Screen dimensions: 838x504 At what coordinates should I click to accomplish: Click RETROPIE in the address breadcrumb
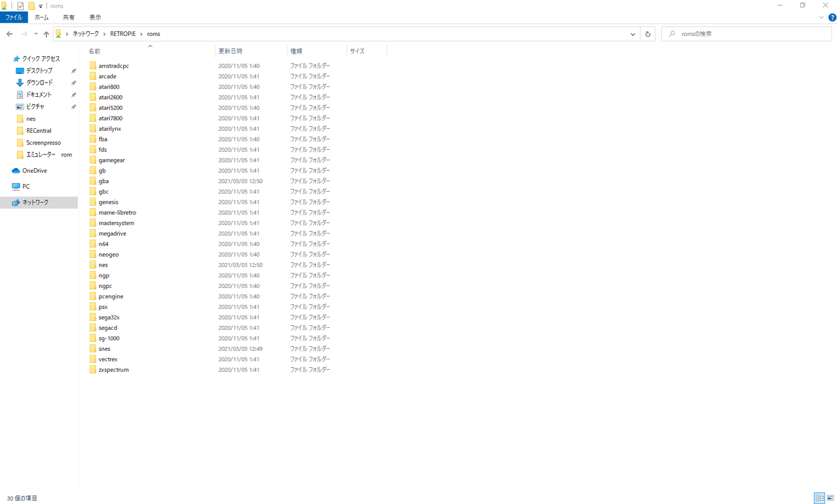[x=122, y=34]
